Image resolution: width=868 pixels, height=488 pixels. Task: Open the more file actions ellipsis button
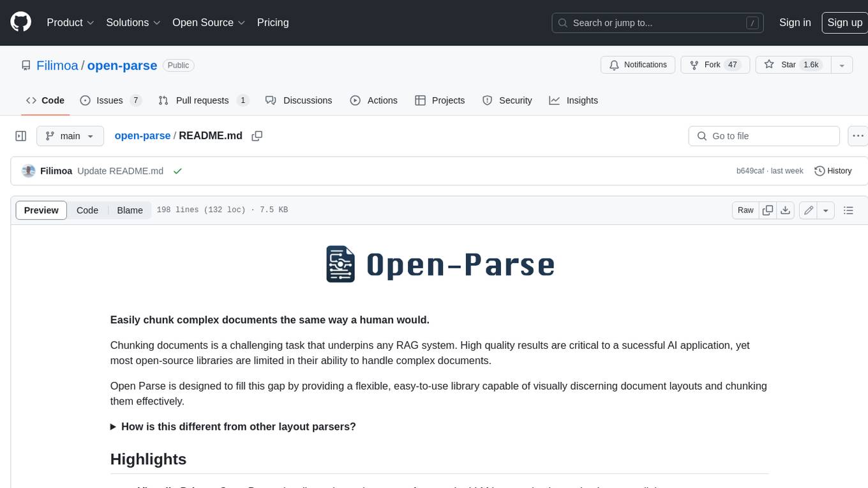tap(858, 136)
